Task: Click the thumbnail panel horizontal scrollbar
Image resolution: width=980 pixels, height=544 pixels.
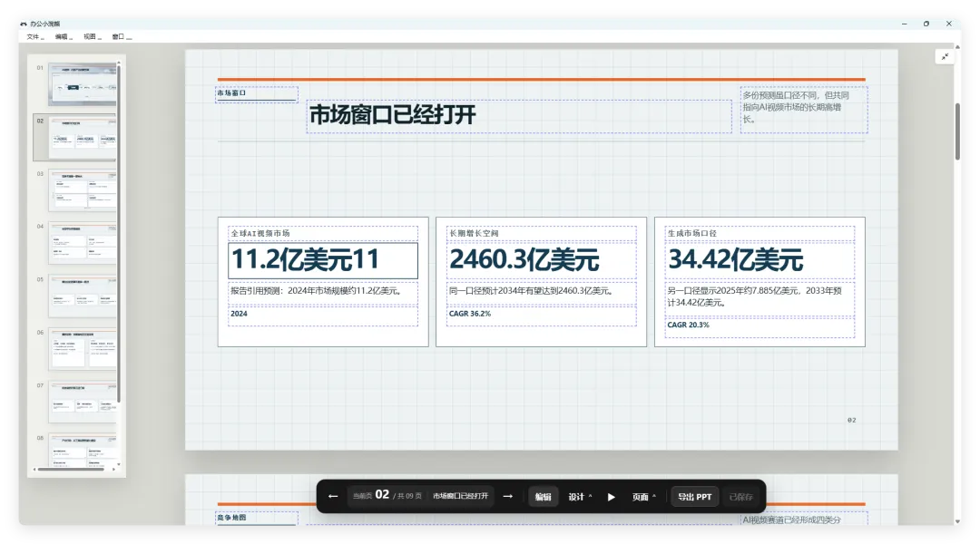Action: tap(71, 469)
